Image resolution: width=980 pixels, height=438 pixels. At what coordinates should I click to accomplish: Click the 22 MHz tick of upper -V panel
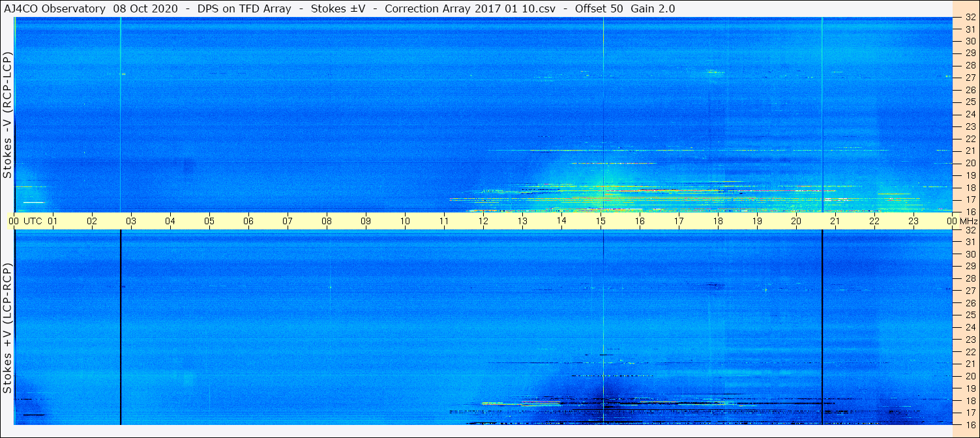click(x=970, y=139)
